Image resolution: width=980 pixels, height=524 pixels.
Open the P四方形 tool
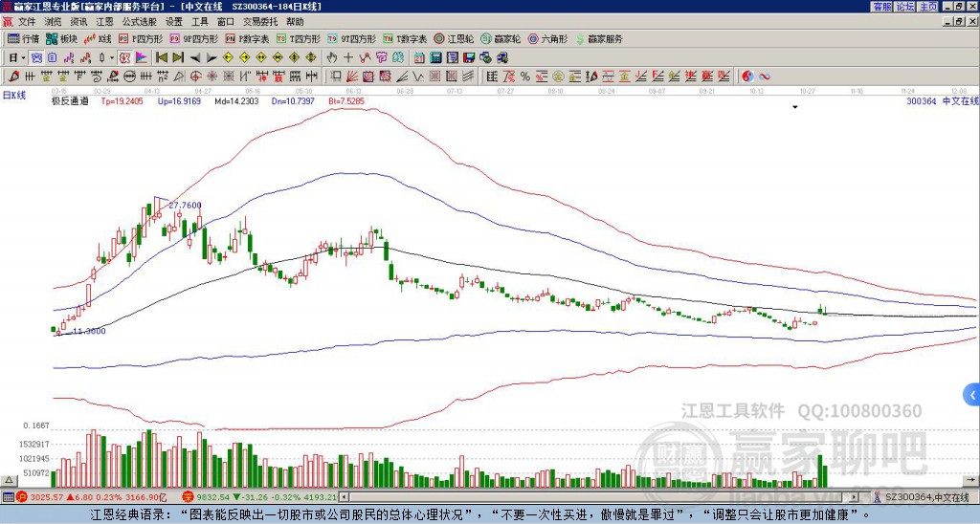[140, 38]
